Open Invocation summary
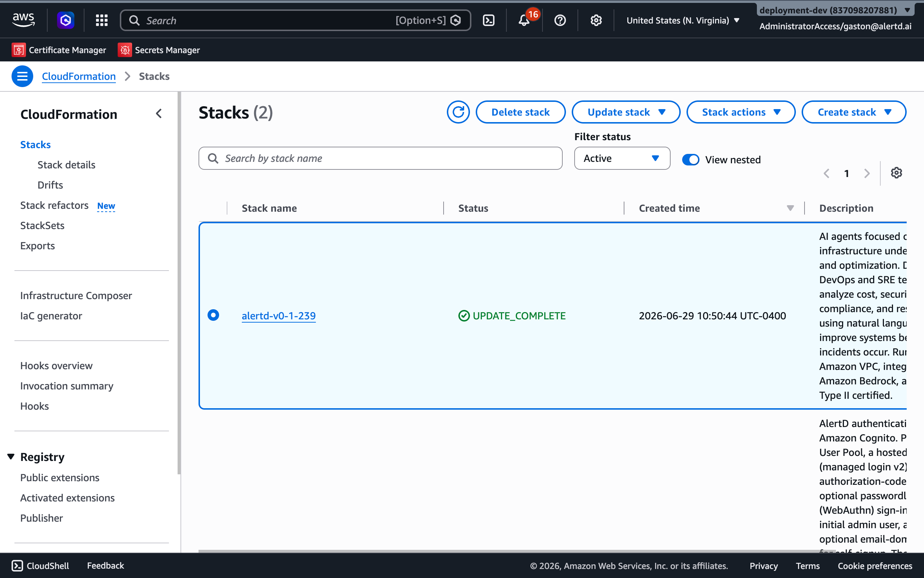 (67, 386)
